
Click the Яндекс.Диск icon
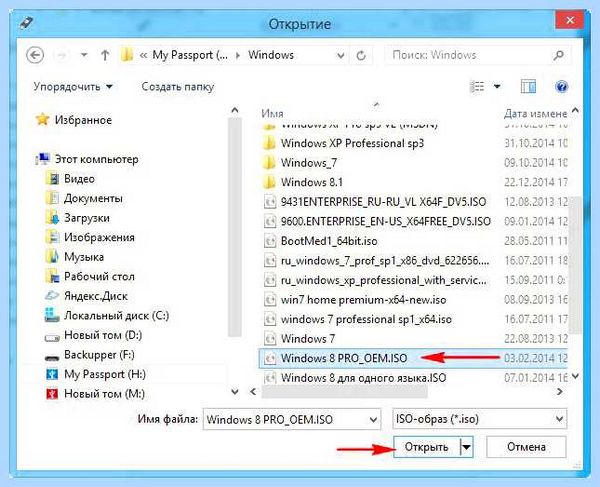click(52, 296)
